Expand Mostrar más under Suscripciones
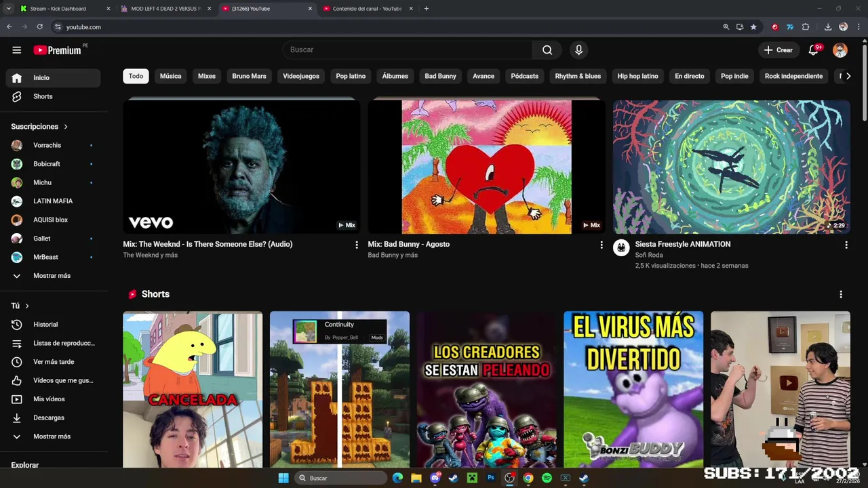The image size is (868, 488). (x=54, y=276)
